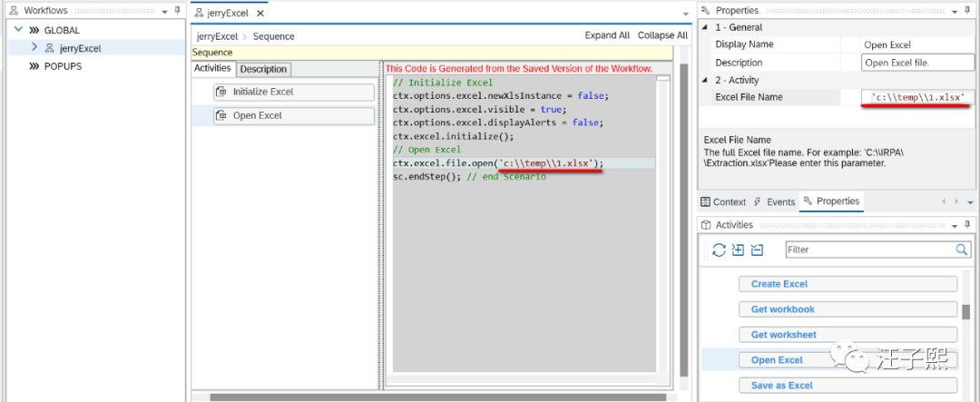The width and height of the screenshot is (980, 402).
Task: Open the editor tab list dropdown
Action: coord(686,14)
